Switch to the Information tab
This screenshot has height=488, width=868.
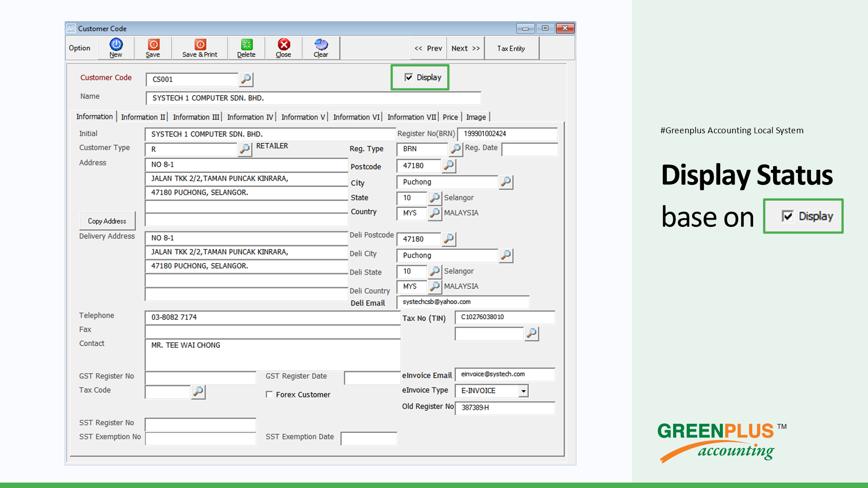click(94, 117)
